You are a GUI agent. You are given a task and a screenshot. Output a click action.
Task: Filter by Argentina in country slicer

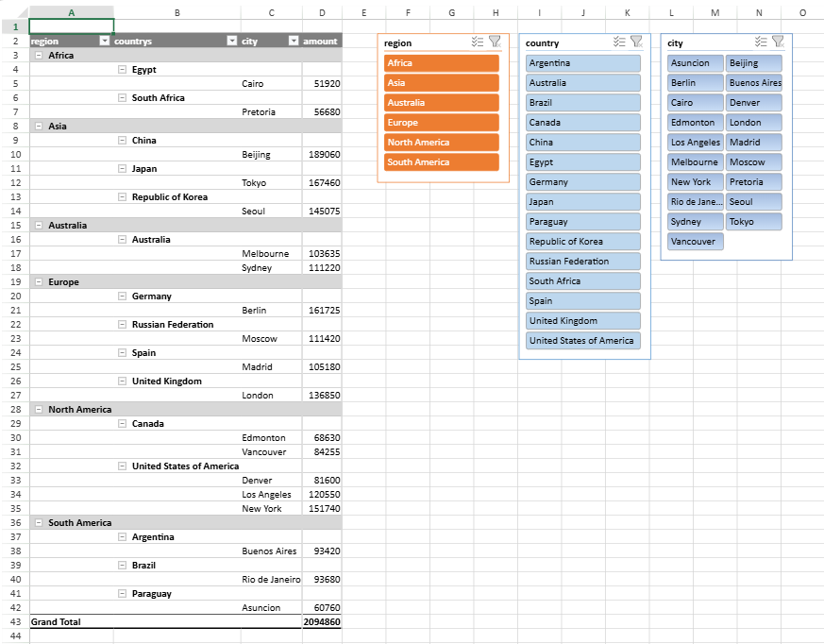point(582,63)
